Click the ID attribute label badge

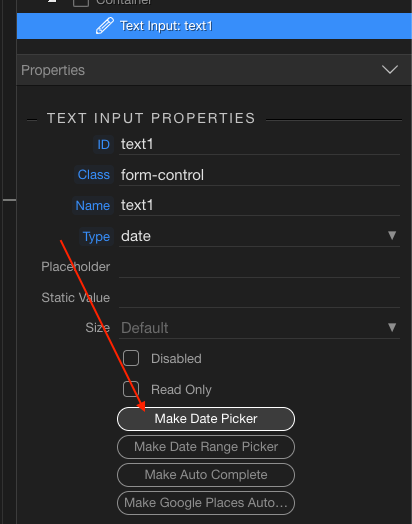[x=103, y=144]
